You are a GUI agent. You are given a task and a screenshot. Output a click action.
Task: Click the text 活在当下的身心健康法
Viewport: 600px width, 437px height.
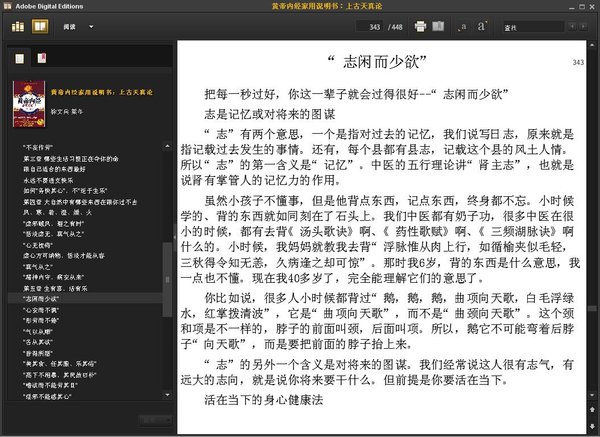(x=264, y=400)
